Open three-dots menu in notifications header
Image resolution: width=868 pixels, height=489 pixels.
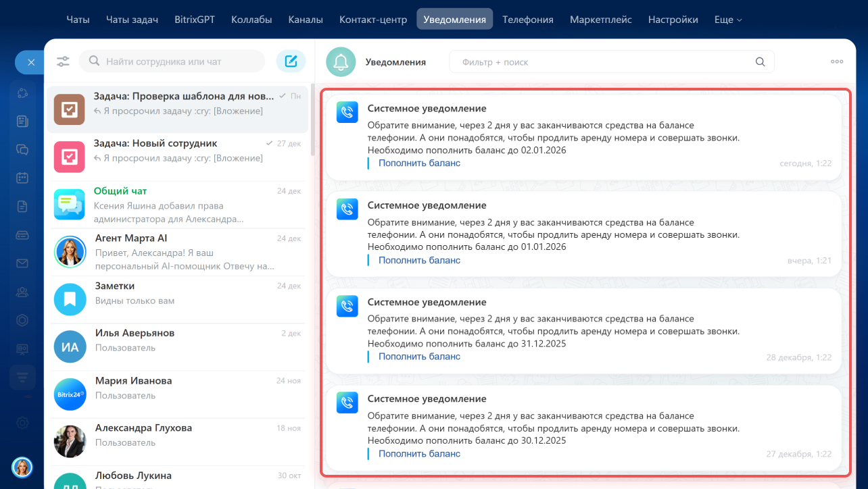pos(837,61)
